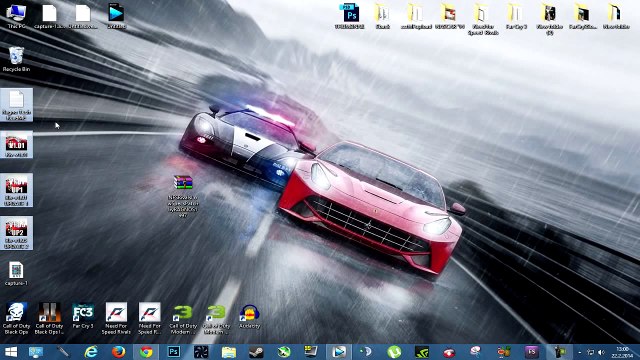The height and width of the screenshot is (360, 640).
Task: Open the WinRAR archive on the desktop
Action: point(183,196)
